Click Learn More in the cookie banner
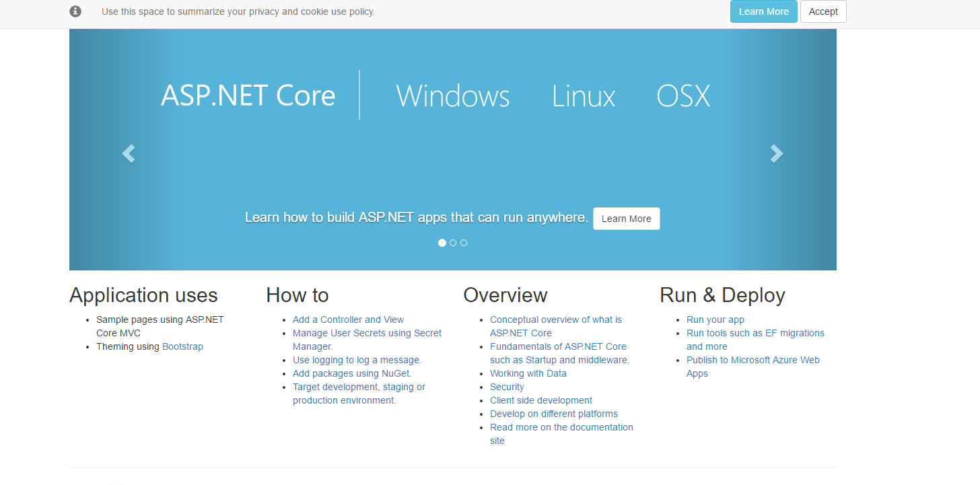 click(764, 11)
